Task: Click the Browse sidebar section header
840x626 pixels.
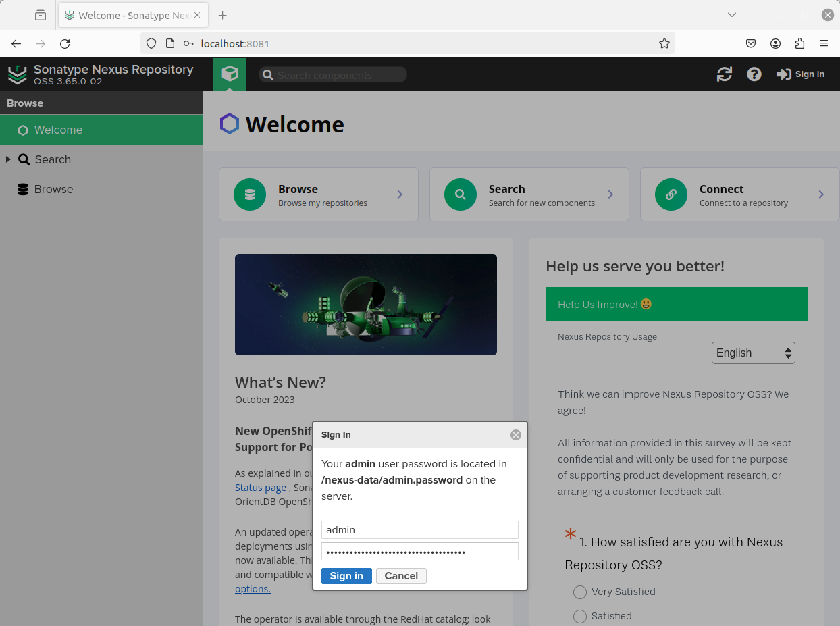Action: pos(101,103)
